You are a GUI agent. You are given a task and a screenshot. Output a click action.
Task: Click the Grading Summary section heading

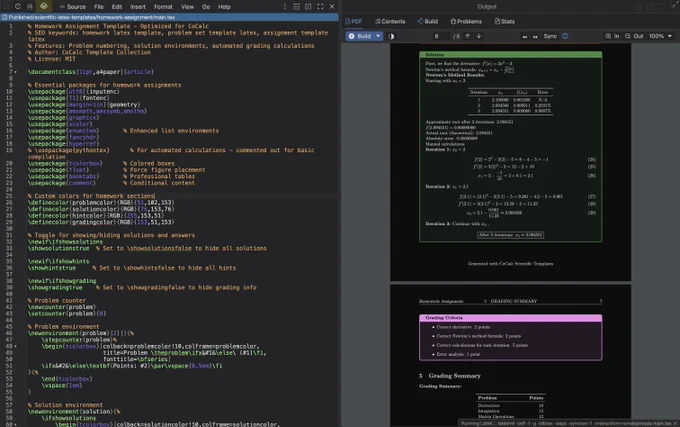tap(450, 376)
